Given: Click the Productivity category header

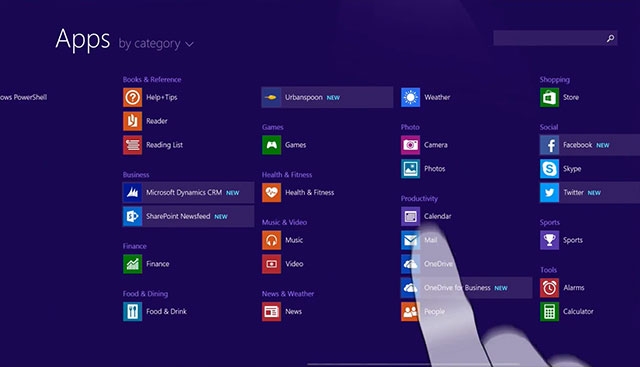Looking at the screenshot, I should tap(419, 198).
